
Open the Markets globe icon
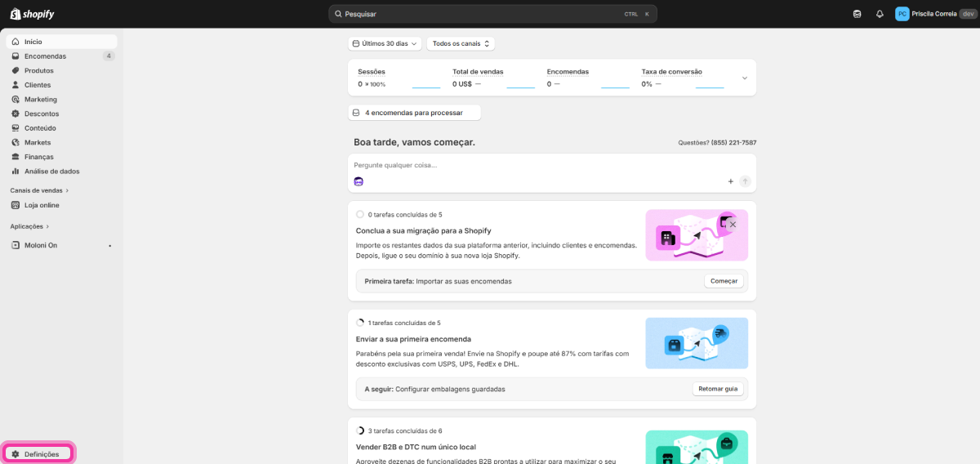coord(16,142)
